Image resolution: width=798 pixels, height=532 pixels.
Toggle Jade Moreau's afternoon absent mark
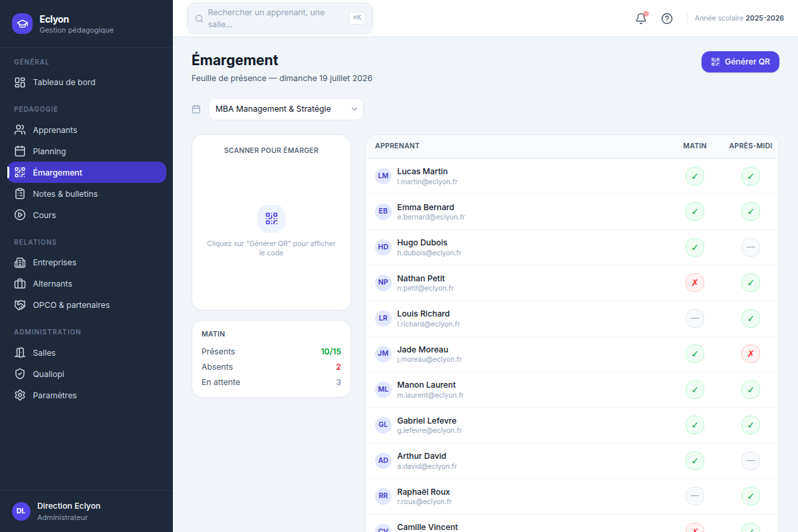click(751, 354)
